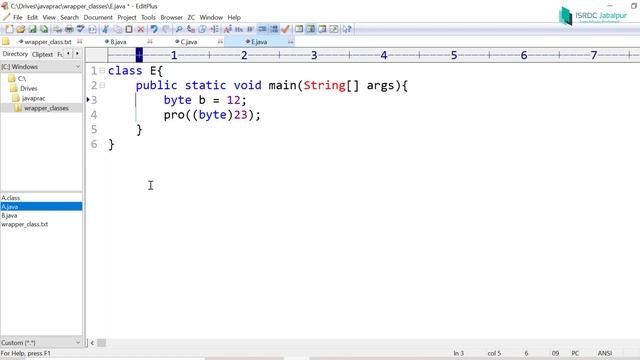Screen dimensions: 640x360
Task: Click the horizontal scrollbar left arrow
Action: [92, 343]
